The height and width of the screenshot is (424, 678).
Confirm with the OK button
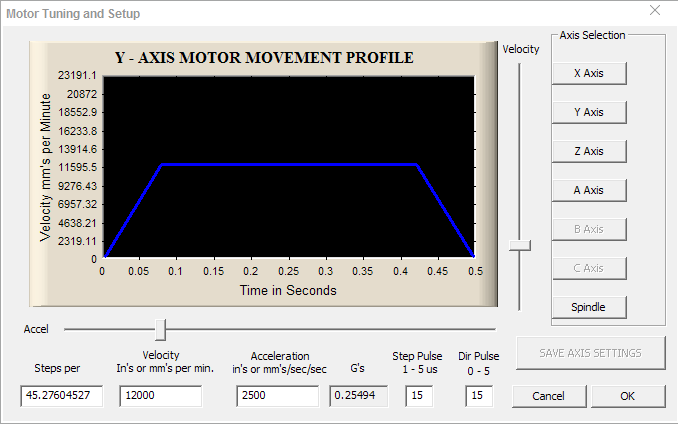628,396
